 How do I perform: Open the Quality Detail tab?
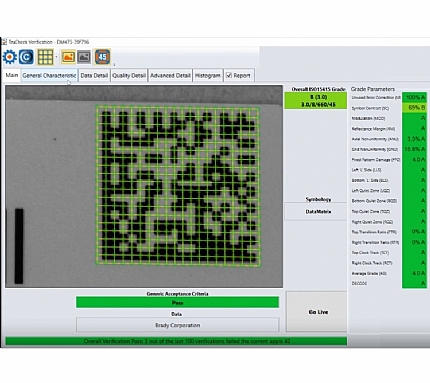pyautogui.click(x=129, y=76)
